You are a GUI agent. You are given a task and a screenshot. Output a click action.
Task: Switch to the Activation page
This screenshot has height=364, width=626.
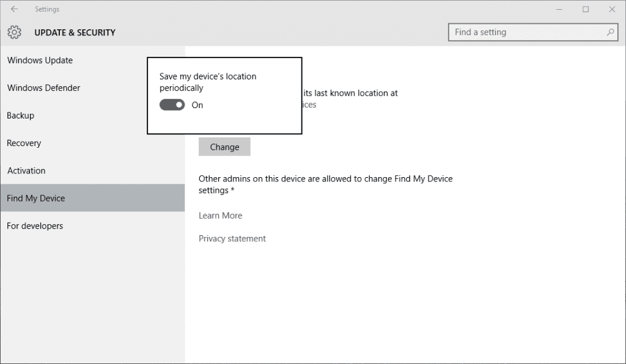pyautogui.click(x=26, y=171)
